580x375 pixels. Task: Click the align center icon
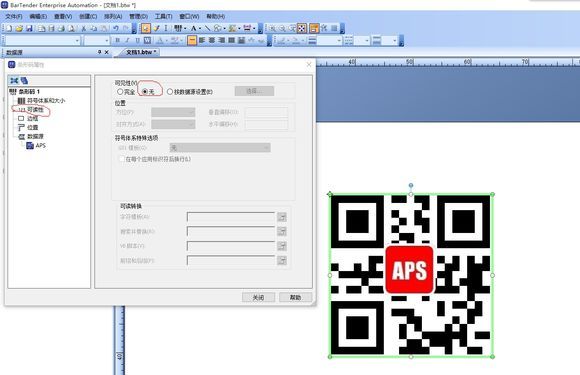click(212, 40)
